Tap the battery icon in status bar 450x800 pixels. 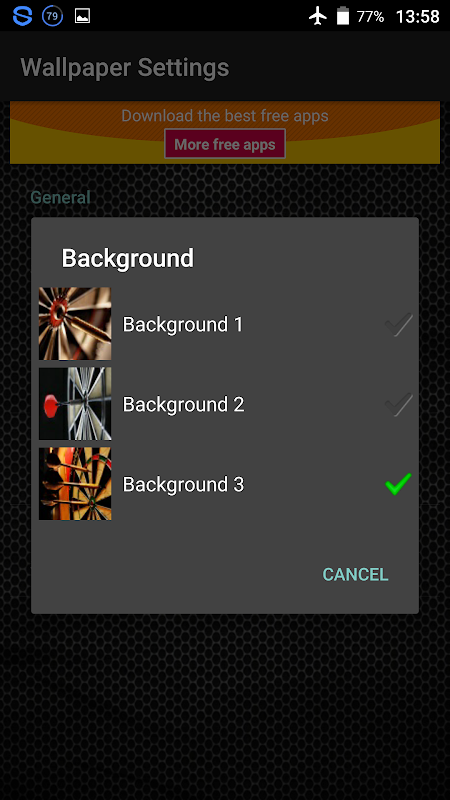[343, 16]
